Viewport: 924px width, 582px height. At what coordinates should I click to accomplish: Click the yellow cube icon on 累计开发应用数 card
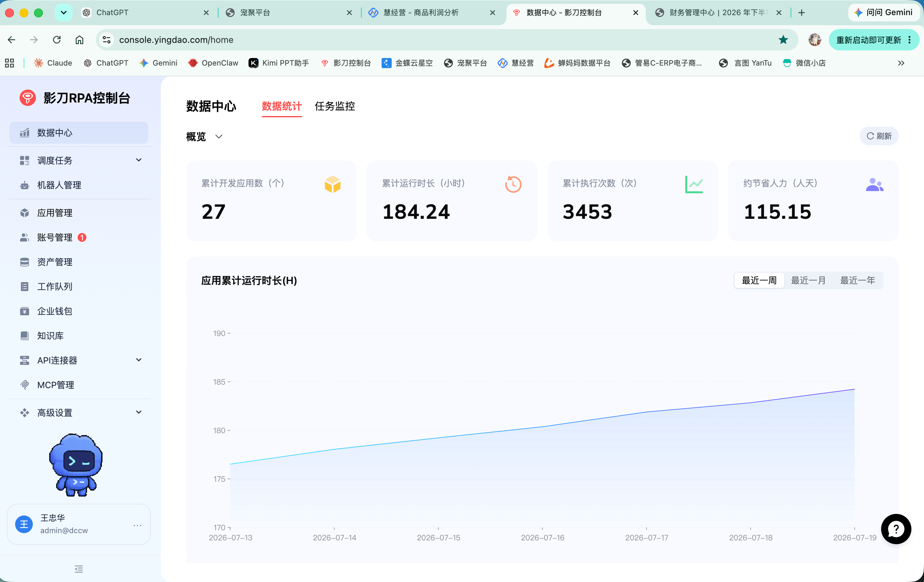pos(332,184)
